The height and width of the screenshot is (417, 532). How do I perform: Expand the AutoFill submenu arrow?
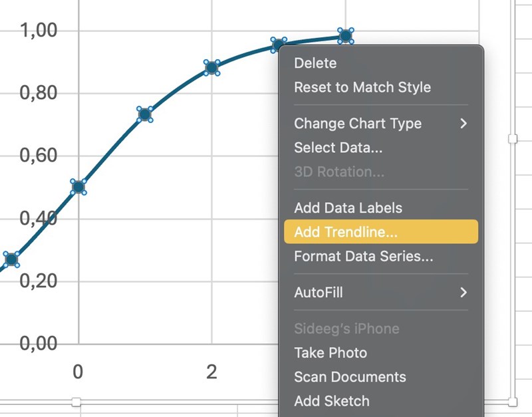464,292
